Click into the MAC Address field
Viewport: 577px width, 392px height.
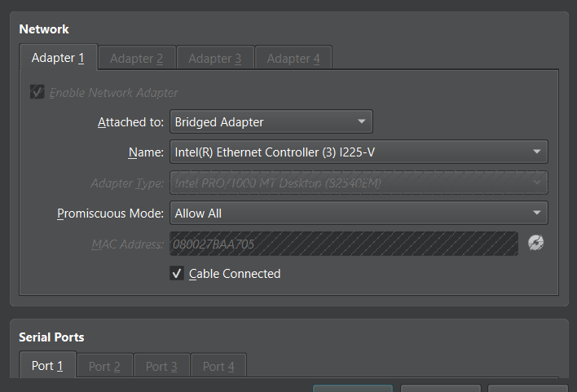pos(344,244)
